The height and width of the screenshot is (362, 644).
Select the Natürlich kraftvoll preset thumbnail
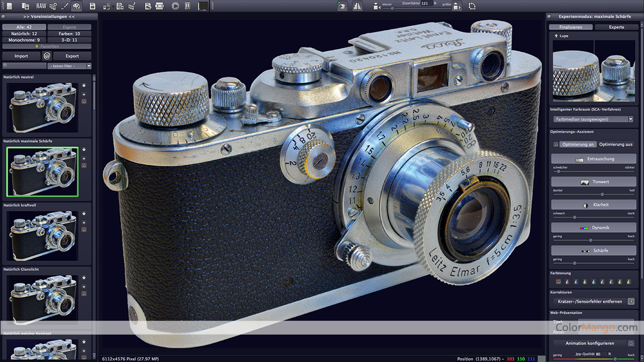[x=42, y=236]
